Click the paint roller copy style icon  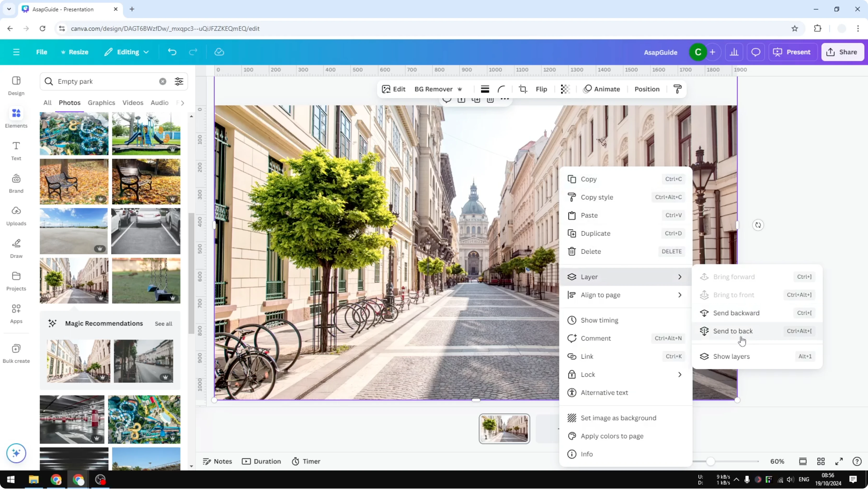(x=678, y=89)
